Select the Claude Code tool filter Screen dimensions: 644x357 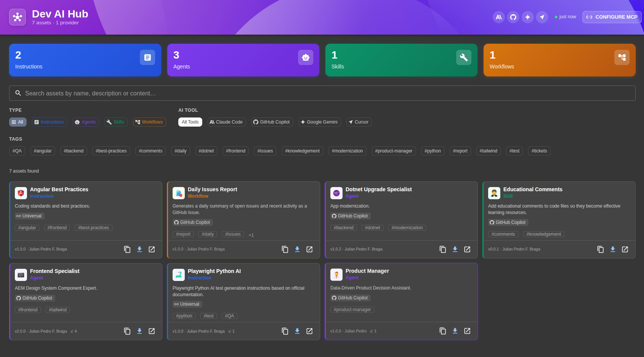click(x=226, y=122)
